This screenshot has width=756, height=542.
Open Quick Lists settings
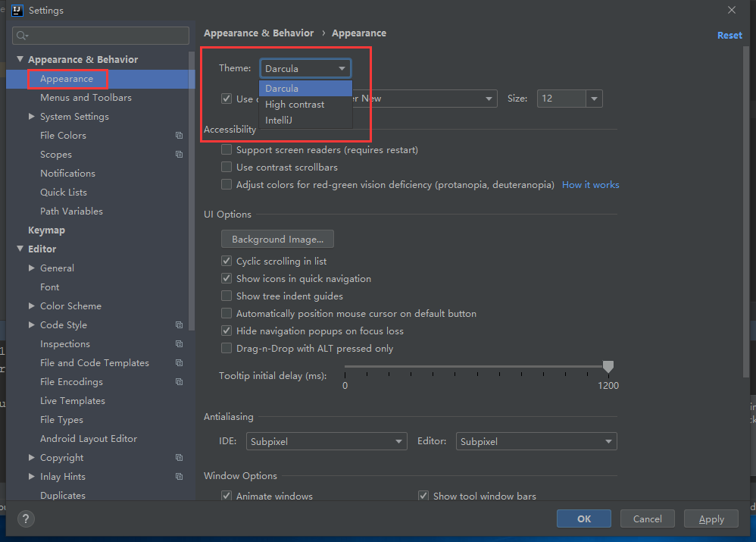coord(64,192)
